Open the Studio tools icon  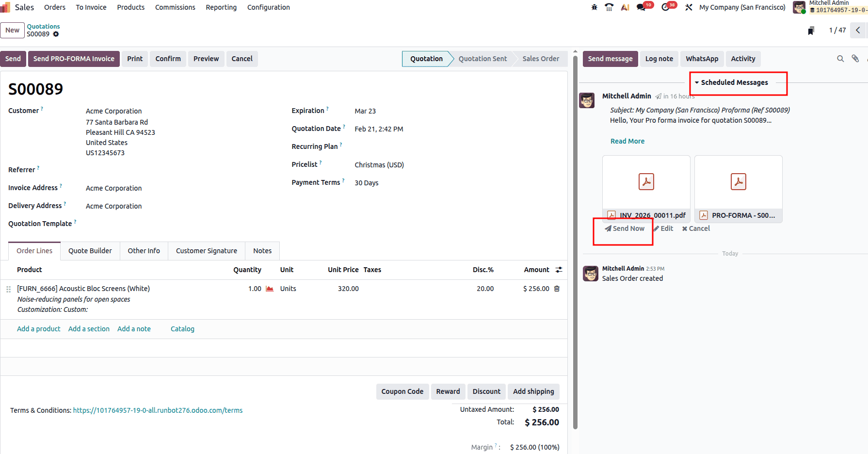(689, 7)
